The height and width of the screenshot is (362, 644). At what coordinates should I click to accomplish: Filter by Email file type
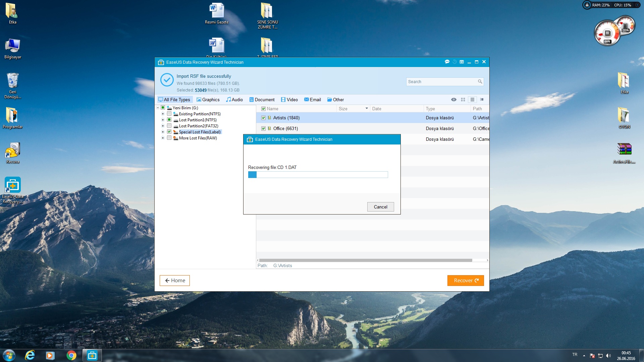(312, 100)
